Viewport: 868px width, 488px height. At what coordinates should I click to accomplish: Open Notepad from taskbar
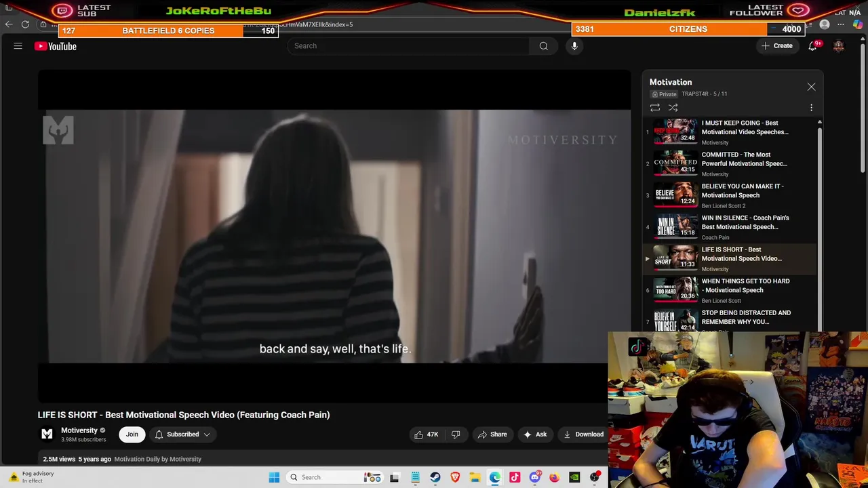(x=415, y=477)
